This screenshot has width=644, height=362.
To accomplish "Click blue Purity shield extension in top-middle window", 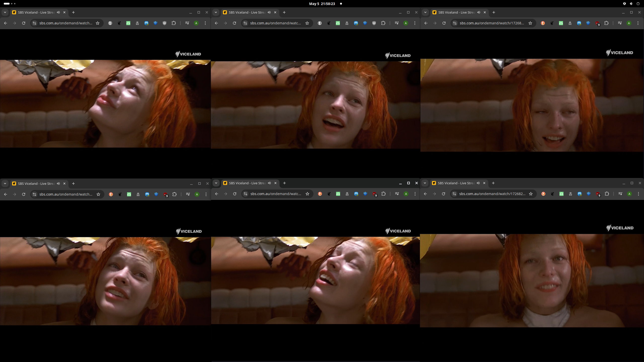I will point(365,23).
